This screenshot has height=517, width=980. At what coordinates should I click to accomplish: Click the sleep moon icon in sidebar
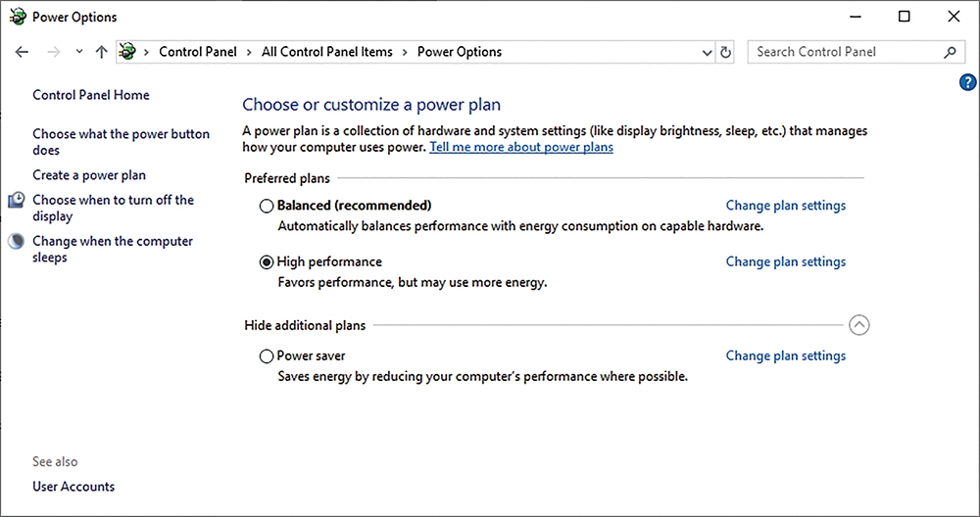[17, 241]
